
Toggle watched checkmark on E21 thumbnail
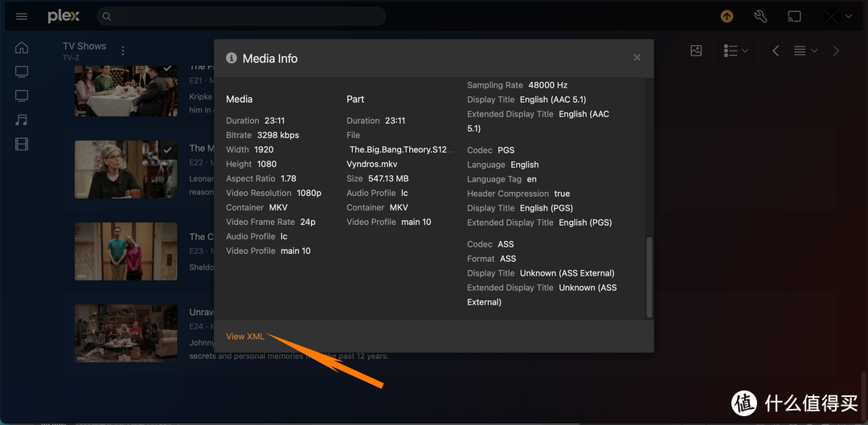167,68
